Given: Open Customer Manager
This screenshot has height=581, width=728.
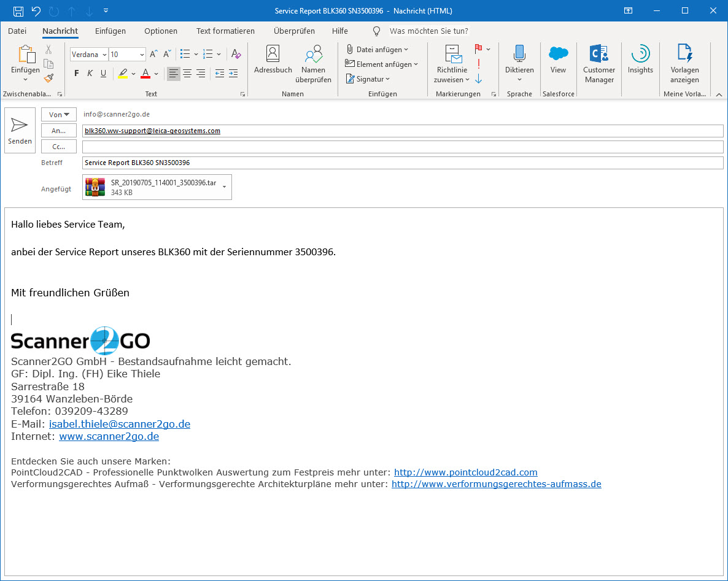Looking at the screenshot, I should coord(599,64).
